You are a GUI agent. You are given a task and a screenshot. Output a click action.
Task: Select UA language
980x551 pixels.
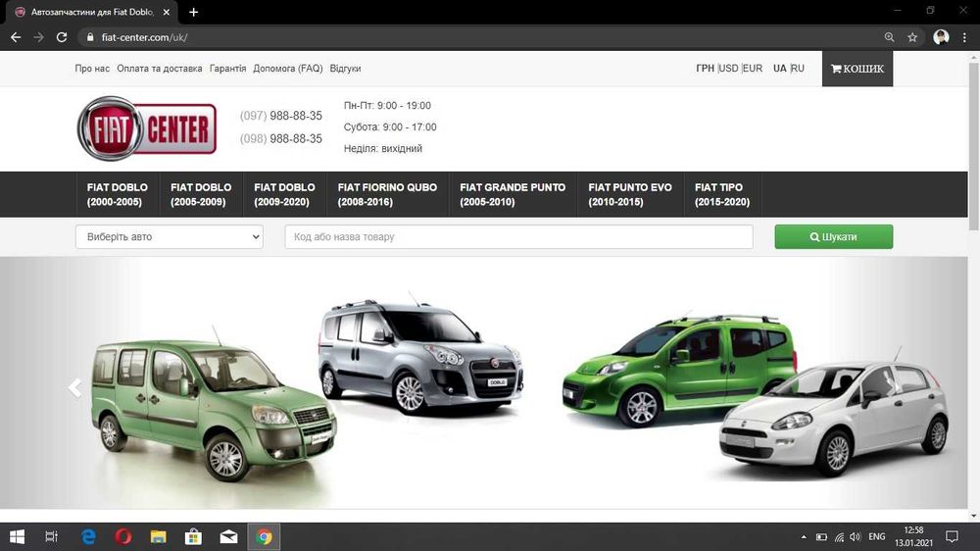tap(779, 69)
